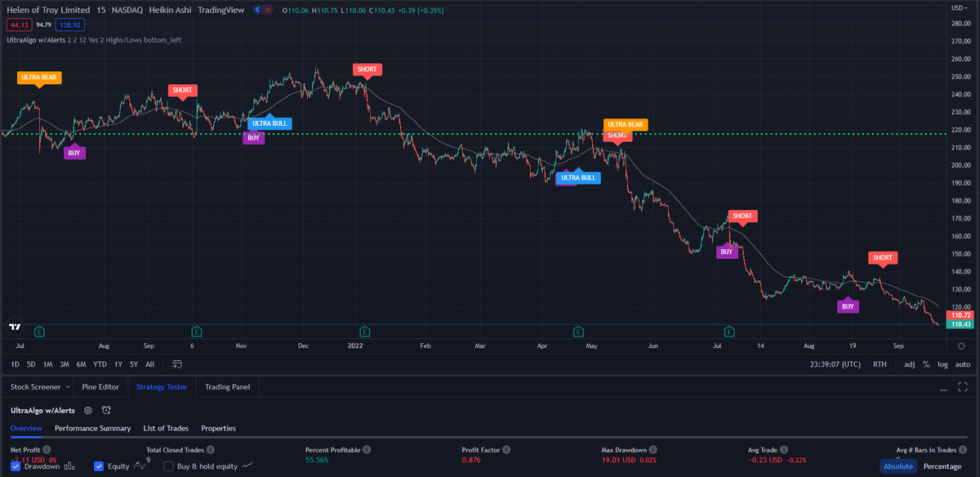Click the equity line icon
This screenshot has height=477, width=980.
141,466
